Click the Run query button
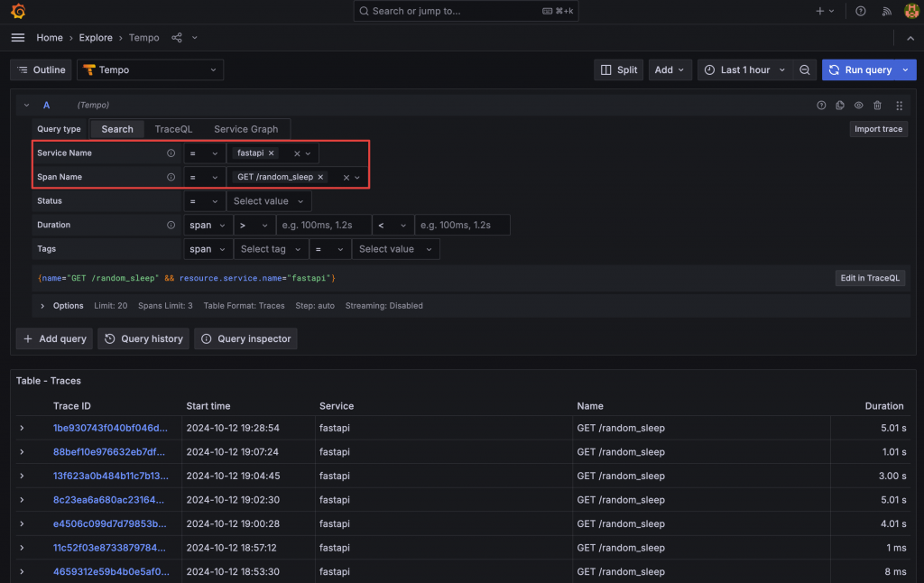The width and height of the screenshot is (924, 583). pos(860,69)
